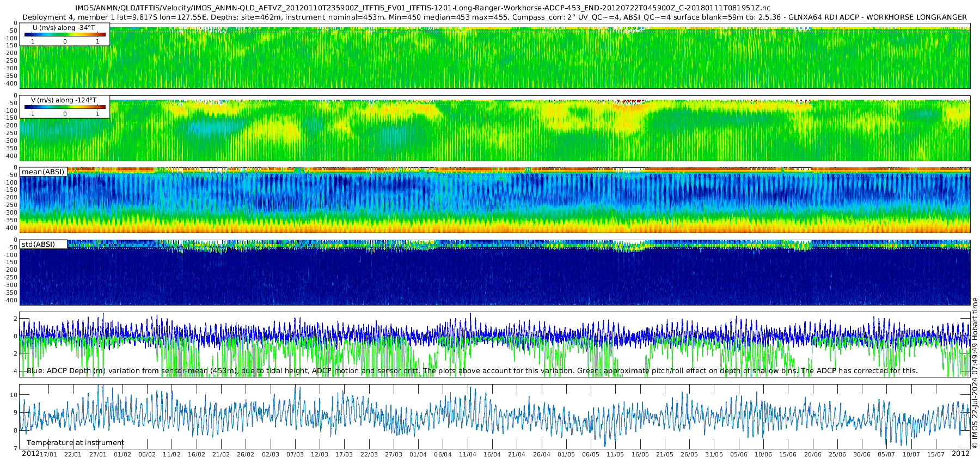Click the '-200' depth tick of the V panel
The height and width of the screenshot is (463, 980).
click(x=11, y=126)
